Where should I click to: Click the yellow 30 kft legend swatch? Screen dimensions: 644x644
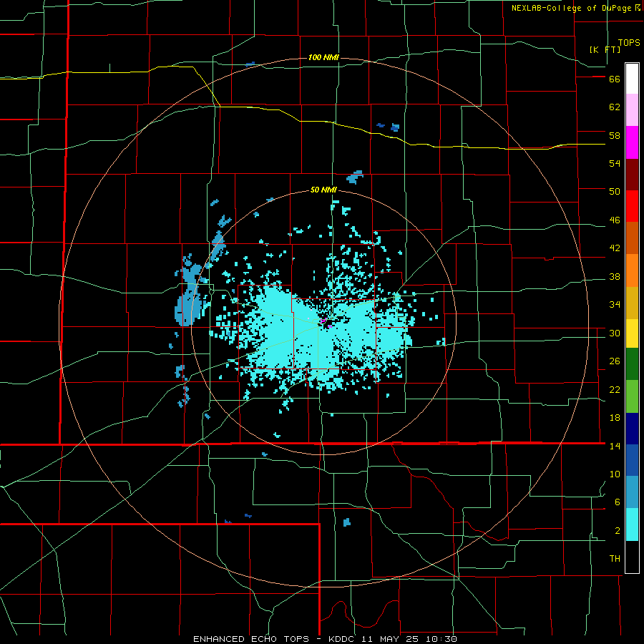click(x=632, y=333)
